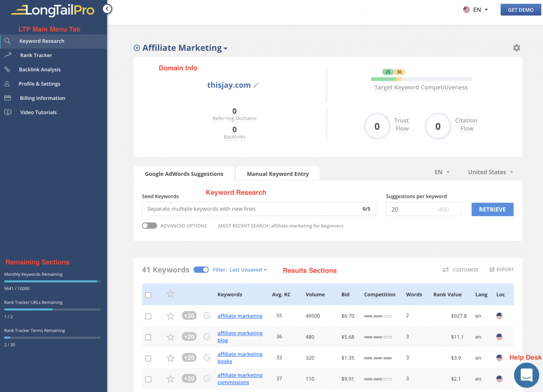This screenshot has width=543, height=392.
Task: Click the Profile & Settings user icon
Action: tap(7, 84)
